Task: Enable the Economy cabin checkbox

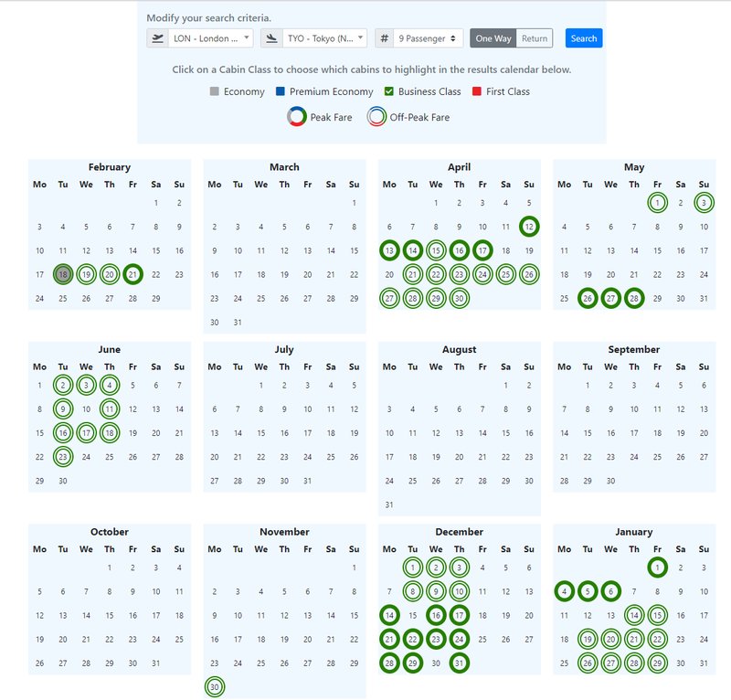Action: 215,91
